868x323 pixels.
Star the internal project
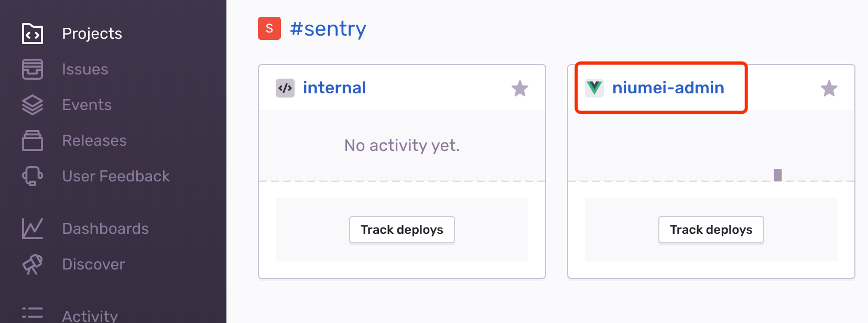tap(520, 89)
